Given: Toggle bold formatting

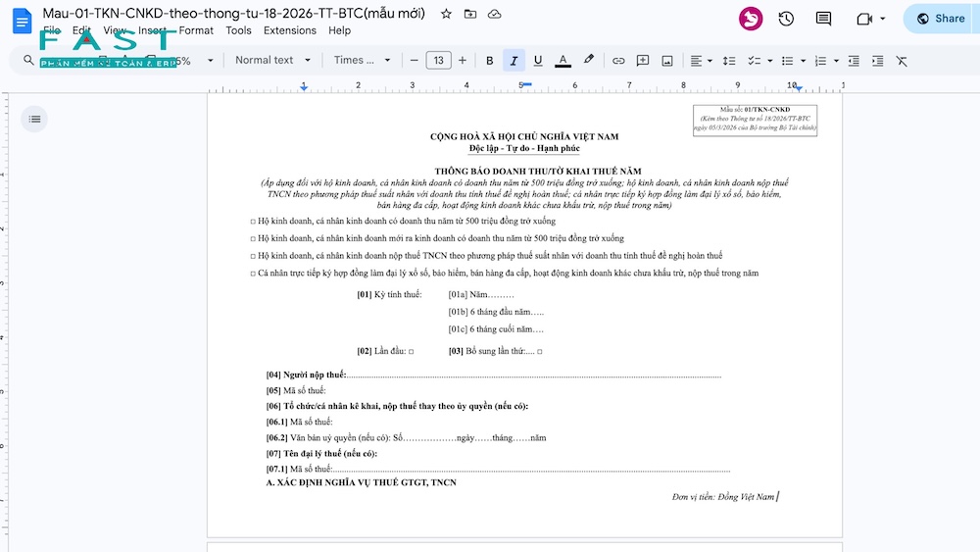Looking at the screenshot, I should 489,61.
